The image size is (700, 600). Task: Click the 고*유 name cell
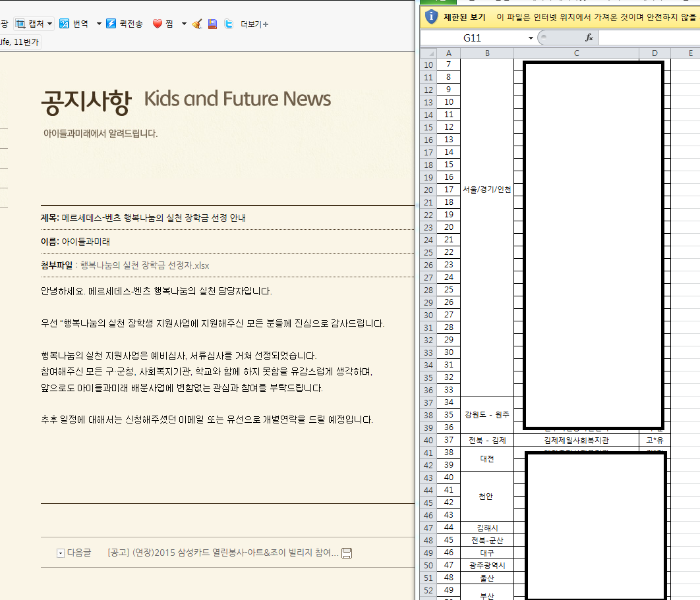655,441
